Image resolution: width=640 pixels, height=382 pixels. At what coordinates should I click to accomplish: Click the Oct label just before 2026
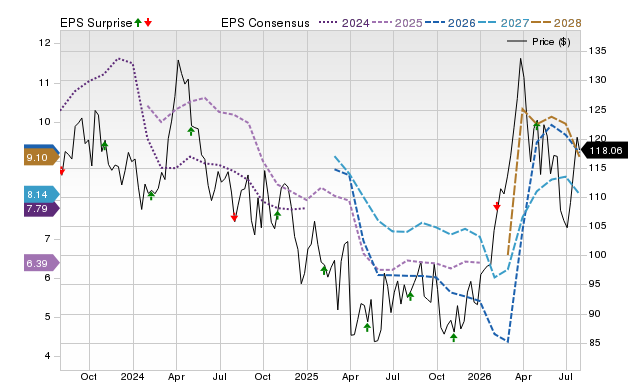tap(437, 376)
